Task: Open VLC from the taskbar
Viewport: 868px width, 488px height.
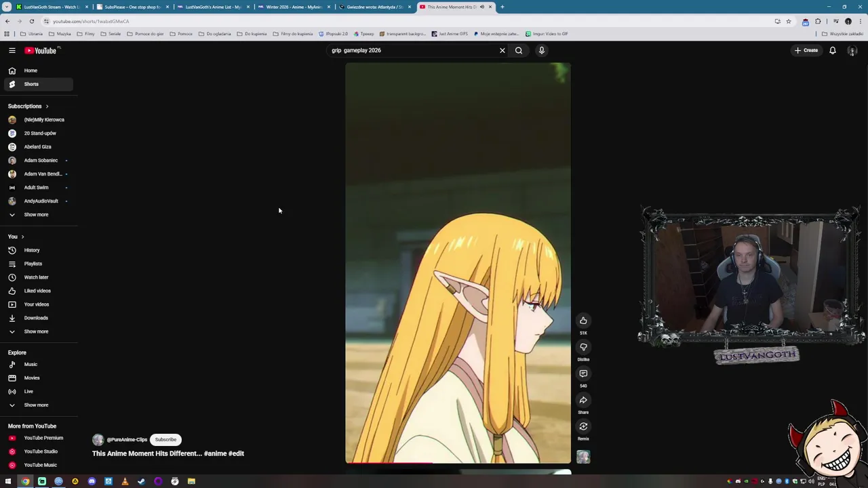Action: pyautogui.click(x=125, y=481)
